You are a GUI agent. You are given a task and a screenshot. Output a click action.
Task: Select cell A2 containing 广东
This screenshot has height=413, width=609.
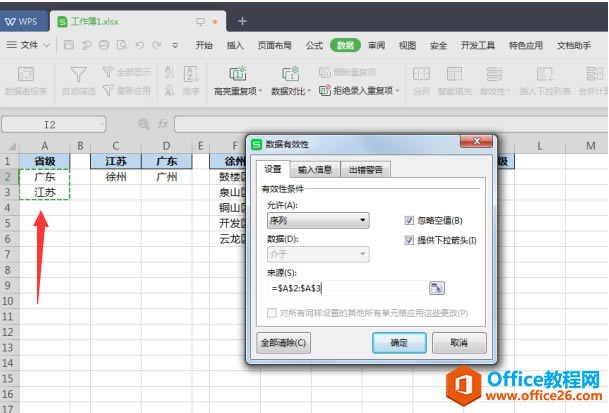(x=45, y=177)
